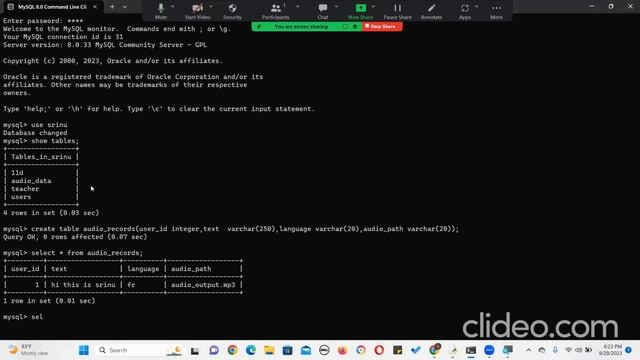The image size is (640, 360).
Task: Click Start Video camera icon
Action: (x=197, y=11)
